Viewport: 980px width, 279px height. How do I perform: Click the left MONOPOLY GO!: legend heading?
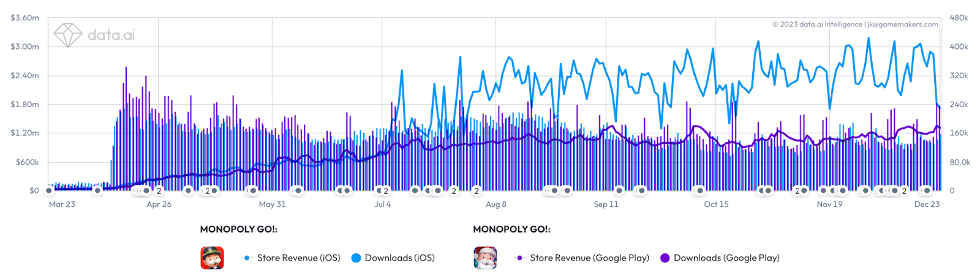239,229
